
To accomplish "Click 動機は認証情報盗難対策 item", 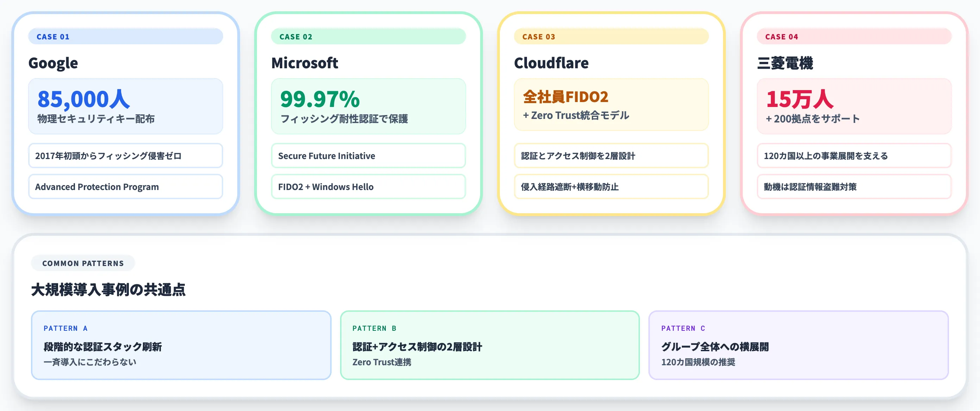I will click(854, 187).
